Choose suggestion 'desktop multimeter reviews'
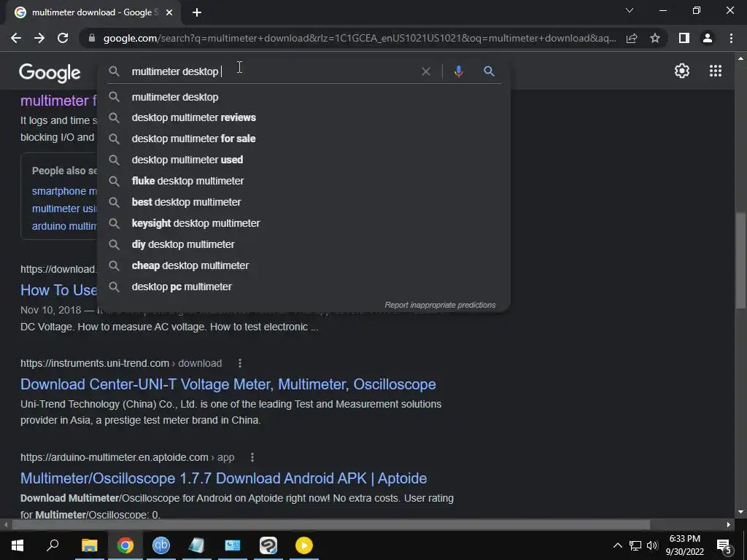 coord(303,117)
